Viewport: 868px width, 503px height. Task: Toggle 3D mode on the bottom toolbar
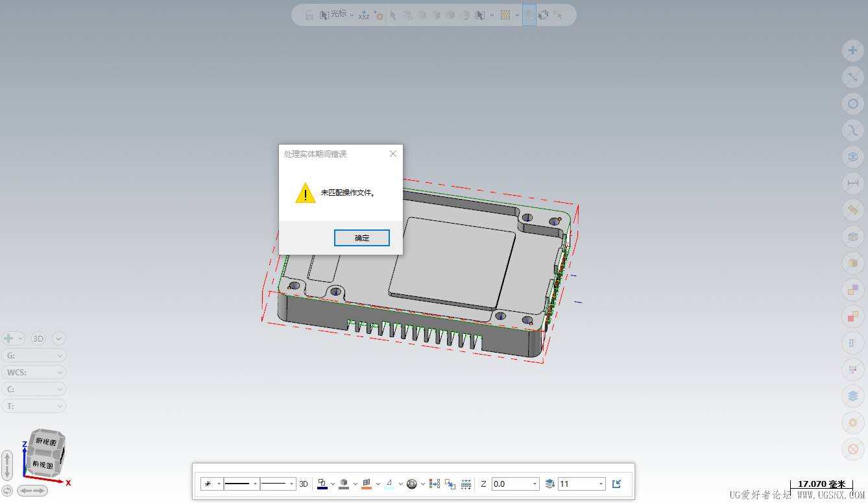pyautogui.click(x=303, y=484)
